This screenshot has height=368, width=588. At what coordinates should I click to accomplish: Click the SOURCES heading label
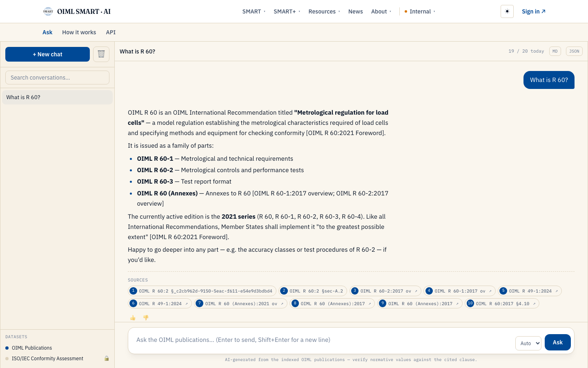coord(138,280)
